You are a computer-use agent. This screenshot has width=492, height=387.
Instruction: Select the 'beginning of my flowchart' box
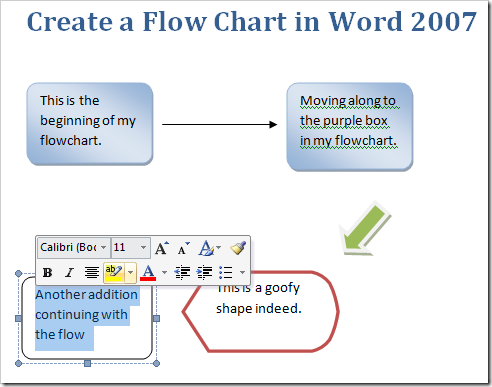coord(90,124)
